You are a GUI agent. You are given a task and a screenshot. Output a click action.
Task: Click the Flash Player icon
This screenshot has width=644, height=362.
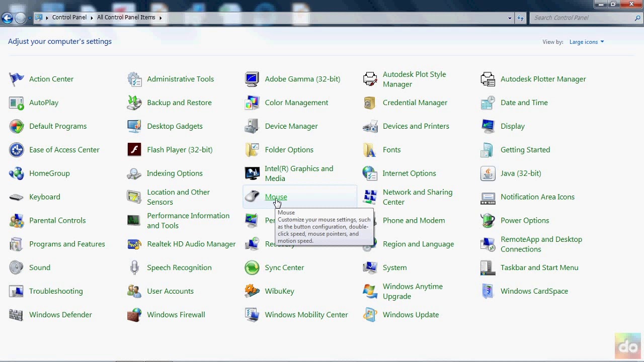[x=134, y=150]
